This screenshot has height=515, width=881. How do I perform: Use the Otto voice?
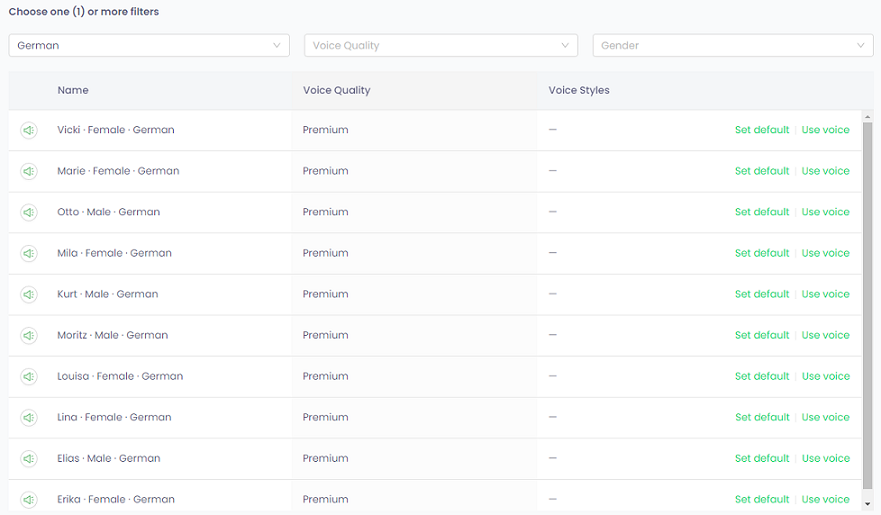point(825,212)
